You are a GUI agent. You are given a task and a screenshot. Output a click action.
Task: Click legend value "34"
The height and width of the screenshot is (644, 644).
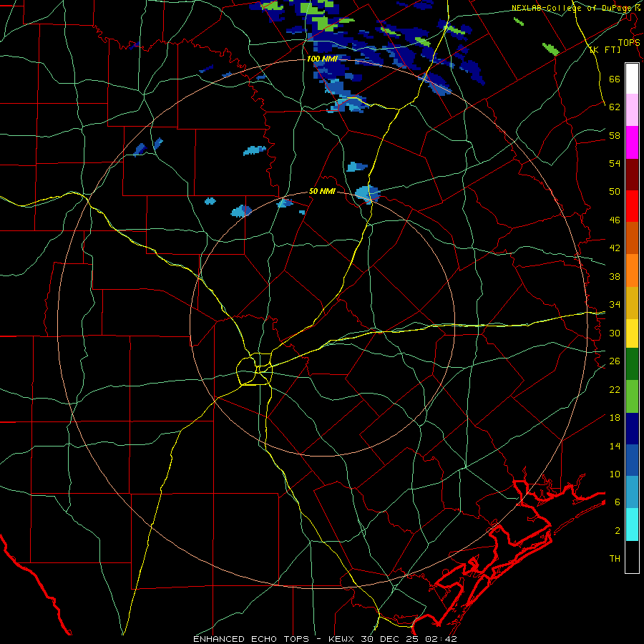coord(615,304)
